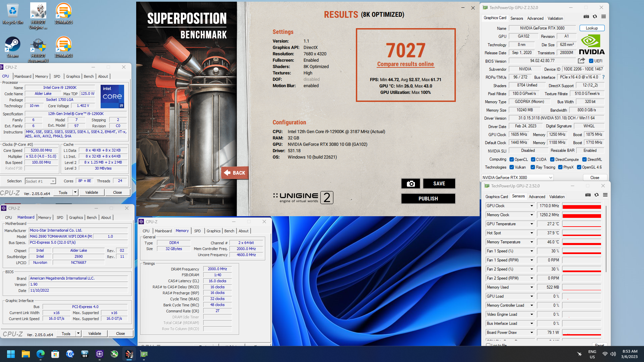Image resolution: width=644 pixels, height=362 pixels.
Task: Click the CPU-Z taskbar icon
Action: 99,354
